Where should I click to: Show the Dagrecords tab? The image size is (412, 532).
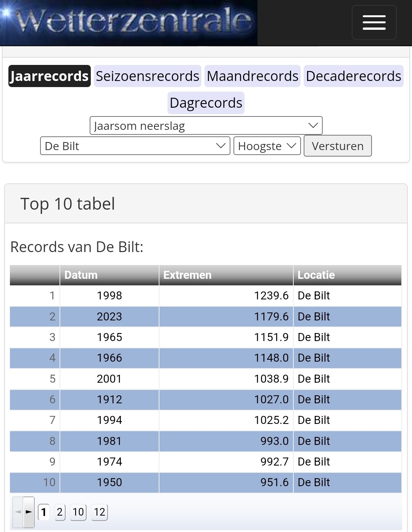tap(206, 103)
